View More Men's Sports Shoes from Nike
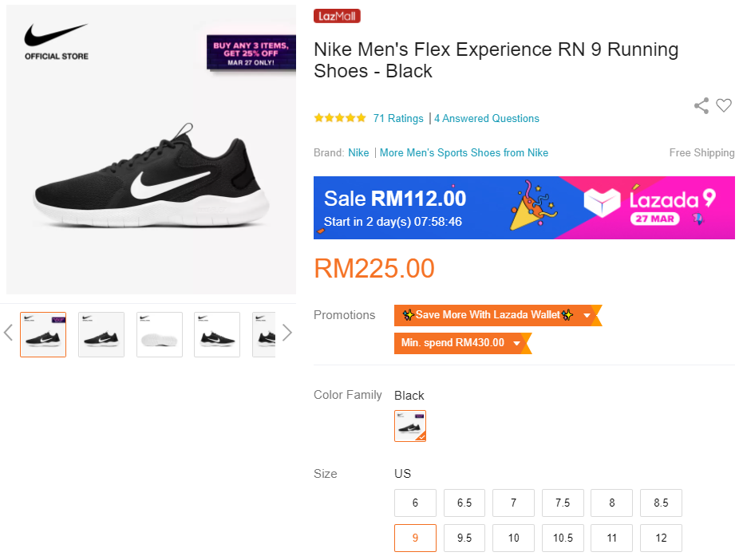743x560 pixels. pos(464,152)
